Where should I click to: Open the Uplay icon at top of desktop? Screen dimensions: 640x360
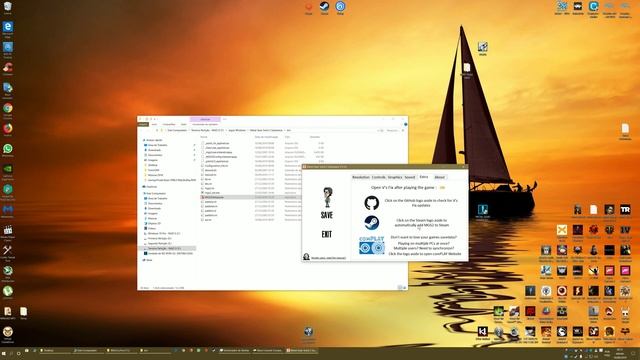(x=340, y=7)
